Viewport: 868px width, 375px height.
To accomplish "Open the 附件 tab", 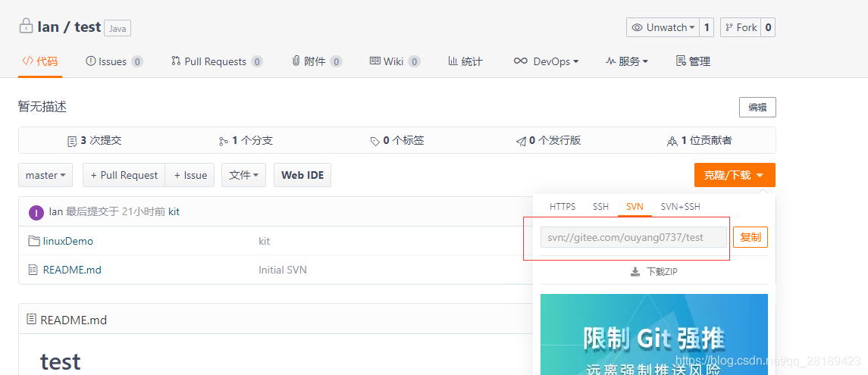I will point(317,61).
